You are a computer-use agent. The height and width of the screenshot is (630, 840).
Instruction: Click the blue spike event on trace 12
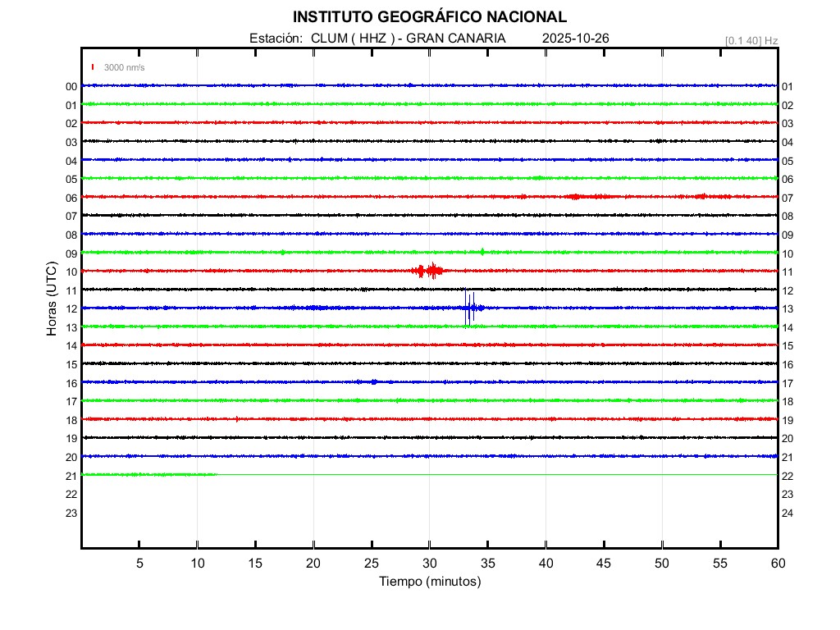click(x=469, y=308)
